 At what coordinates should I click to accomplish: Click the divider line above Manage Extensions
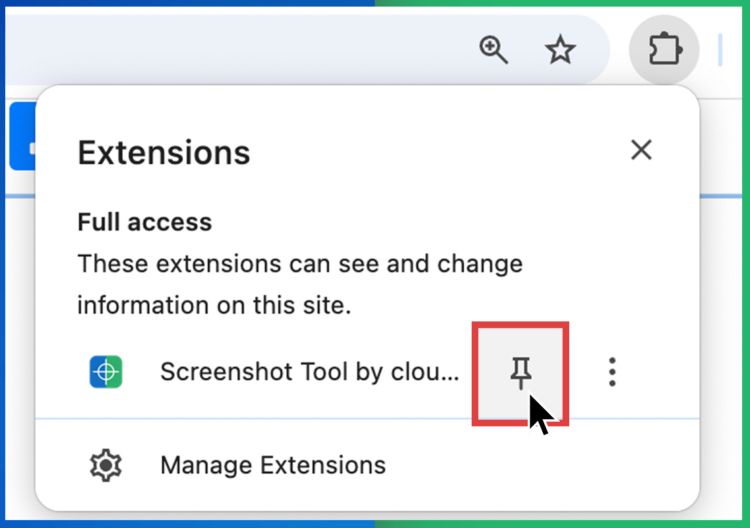pos(366,418)
